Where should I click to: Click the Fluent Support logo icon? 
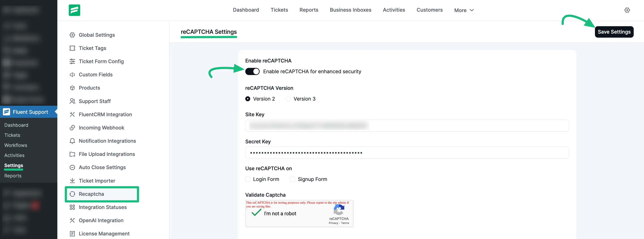(75, 10)
